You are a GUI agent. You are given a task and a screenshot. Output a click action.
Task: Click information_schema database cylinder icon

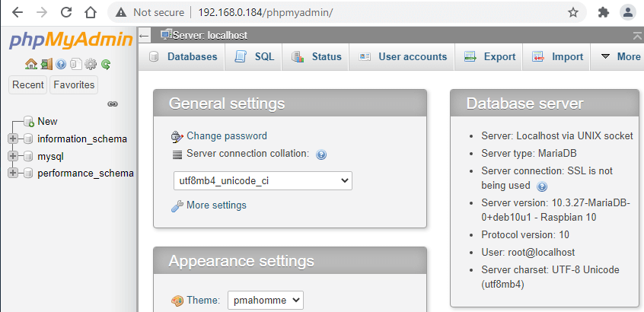28,138
